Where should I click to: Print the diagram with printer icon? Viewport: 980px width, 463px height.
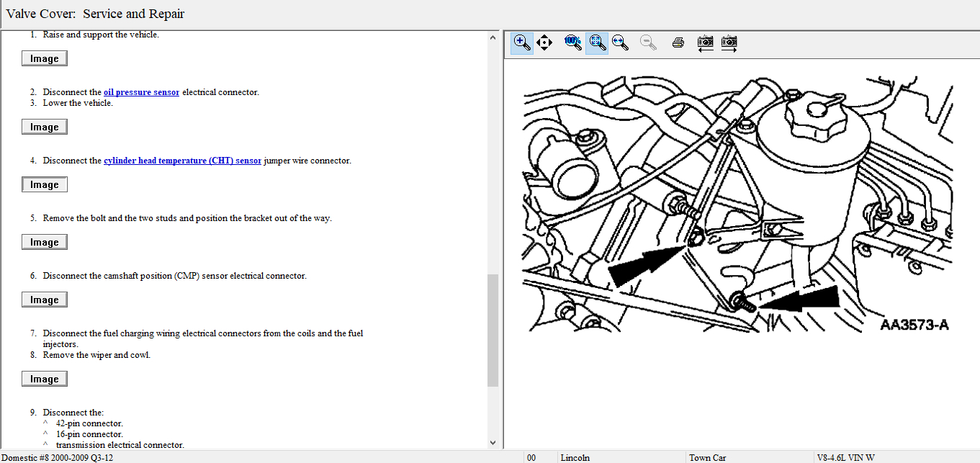pyautogui.click(x=678, y=42)
